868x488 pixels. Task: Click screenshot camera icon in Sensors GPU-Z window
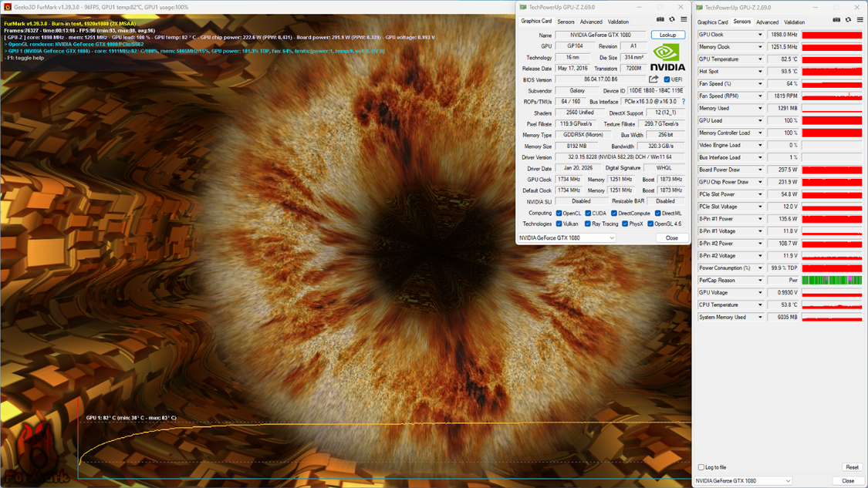coord(836,20)
